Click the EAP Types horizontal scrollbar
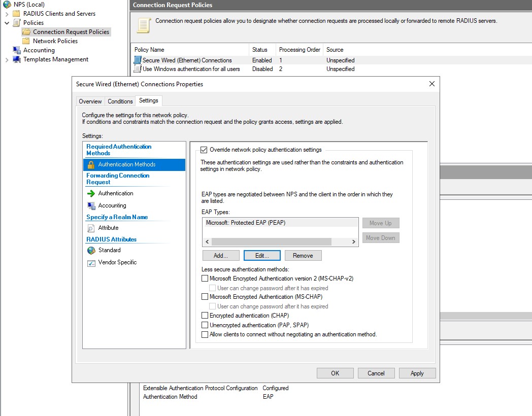The height and width of the screenshot is (416, 532). pyautogui.click(x=271, y=242)
